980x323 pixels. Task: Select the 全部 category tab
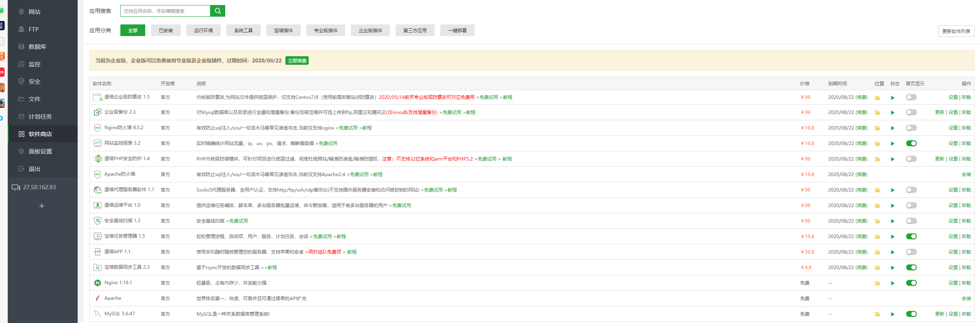[133, 30]
